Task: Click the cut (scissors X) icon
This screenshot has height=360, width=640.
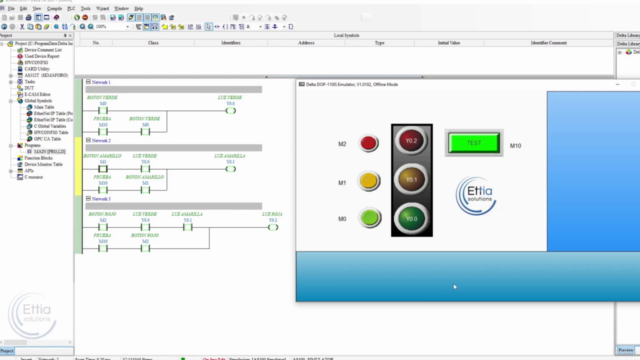Action: [22, 27]
